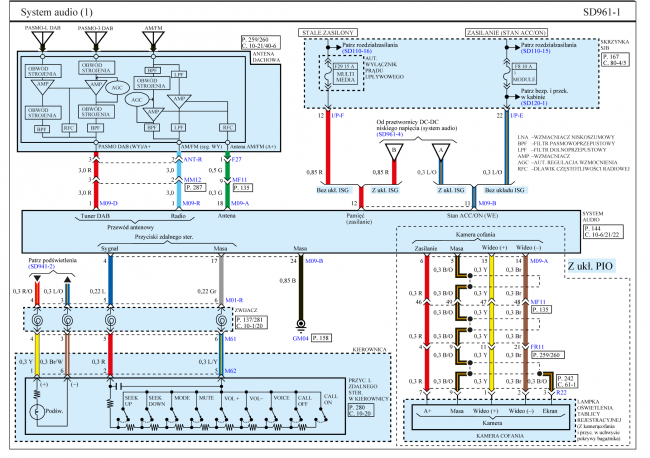Click the SEEK DOWN switch label
The image size is (650, 458).
[157, 401]
